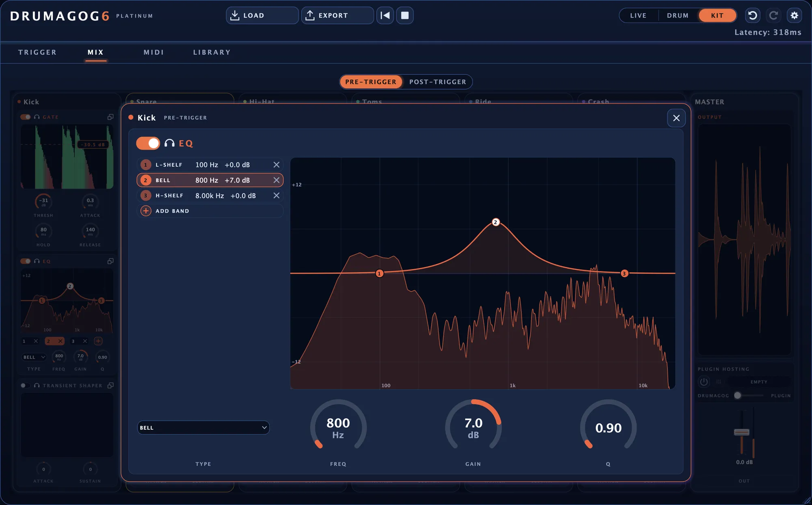This screenshot has width=812, height=505.
Task: Remove the L-SHELF band
Action: tap(276, 165)
